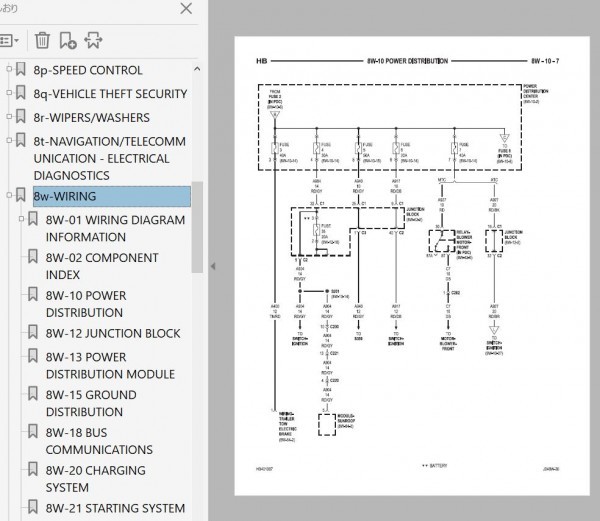Click bookmark icon beside 8W-13 POWER DISTRIBUTION MODULE

coord(33,356)
